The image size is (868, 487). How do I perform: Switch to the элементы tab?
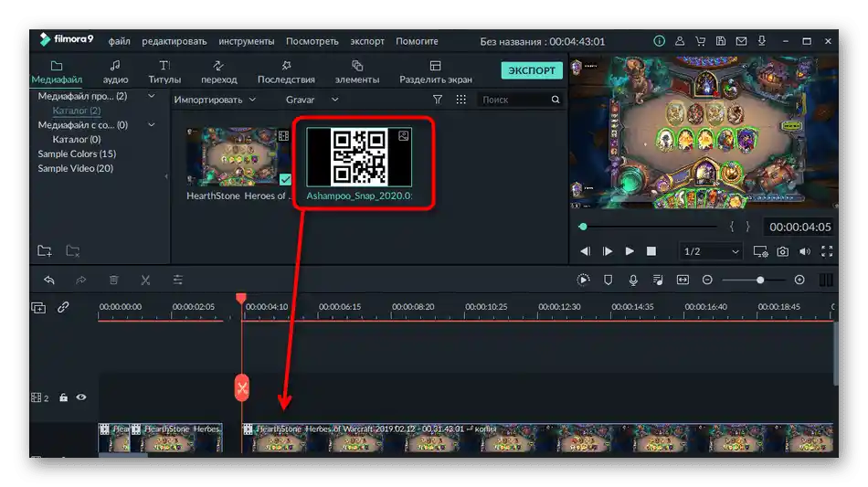click(x=357, y=72)
